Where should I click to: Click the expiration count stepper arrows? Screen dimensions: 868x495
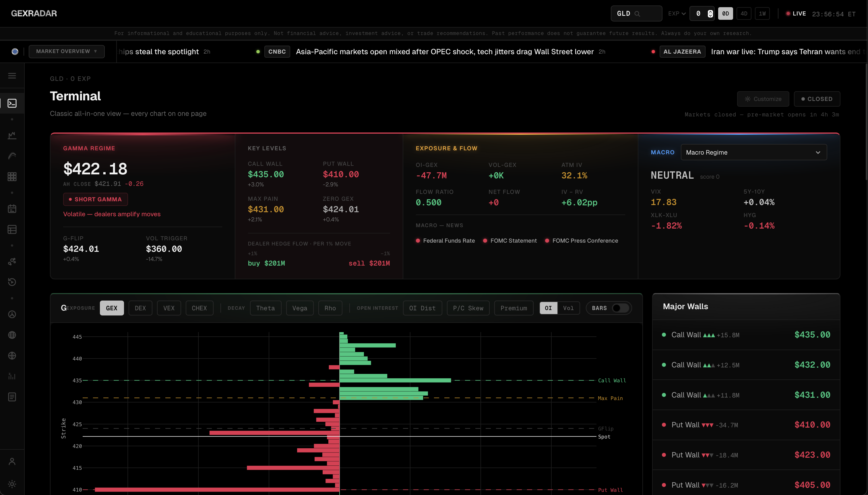click(x=710, y=13)
